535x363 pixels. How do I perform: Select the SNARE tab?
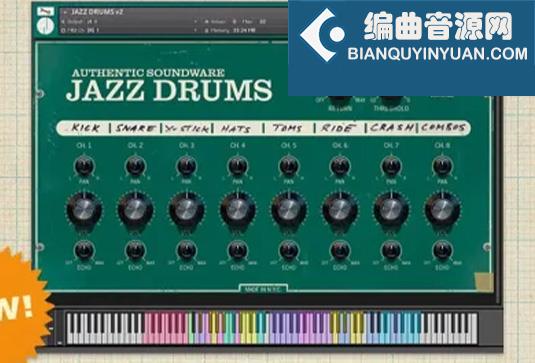[135, 128]
